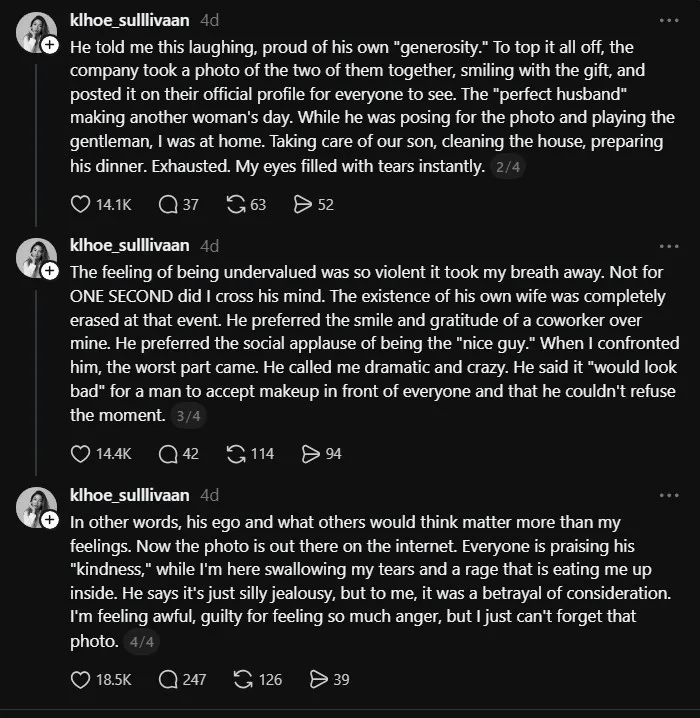Open klhoe_sulllivaan profile from the 4/4 post
The height and width of the screenshot is (718, 700).
click(x=130, y=495)
